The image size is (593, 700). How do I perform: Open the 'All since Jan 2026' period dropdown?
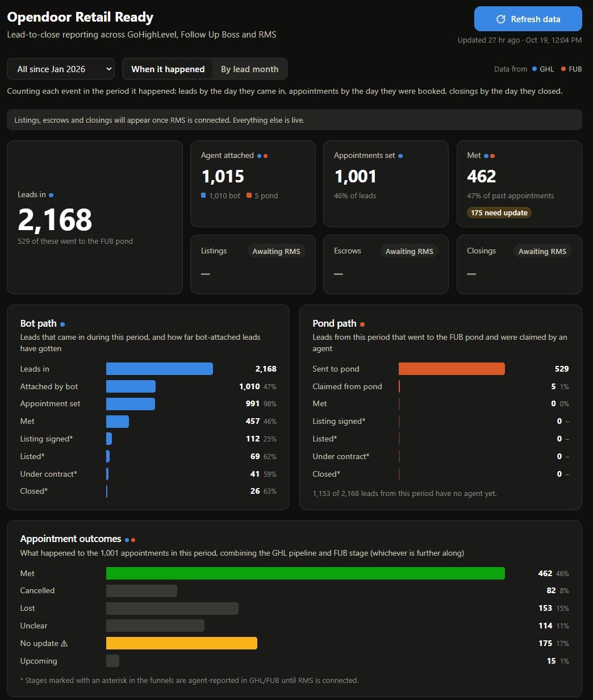tap(61, 69)
